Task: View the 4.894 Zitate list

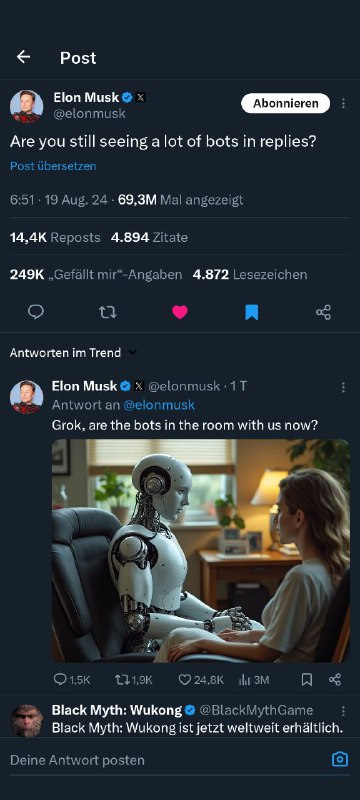Action: pos(149,237)
